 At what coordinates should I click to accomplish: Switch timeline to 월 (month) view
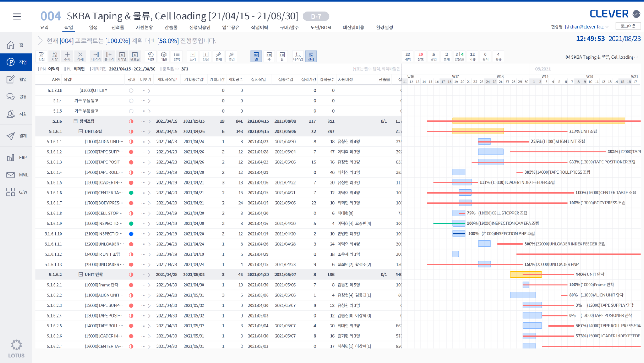click(282, 56)
